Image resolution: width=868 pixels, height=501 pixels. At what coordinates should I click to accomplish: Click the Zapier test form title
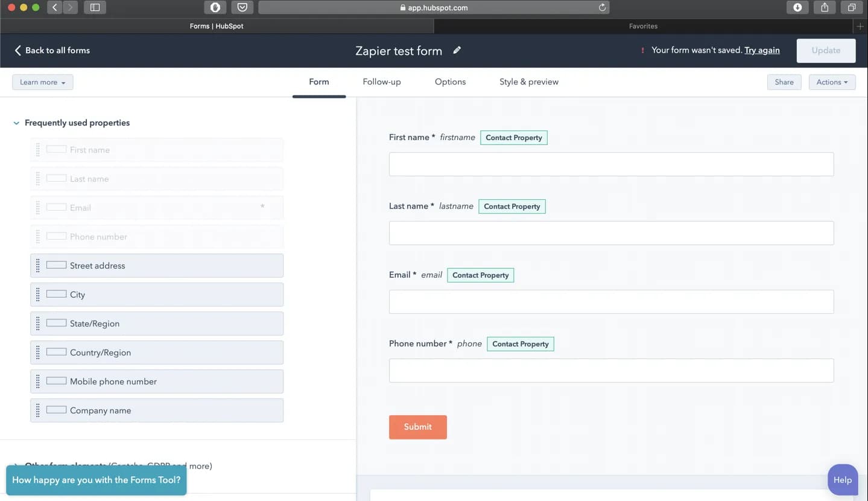click(x=399, y=51)
